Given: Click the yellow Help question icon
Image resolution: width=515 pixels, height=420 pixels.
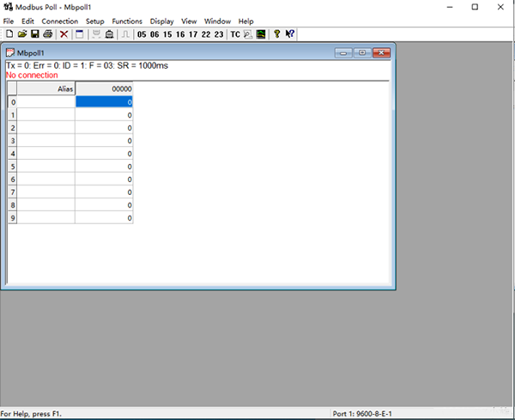Looking at the screenshot, I should 276,34.
